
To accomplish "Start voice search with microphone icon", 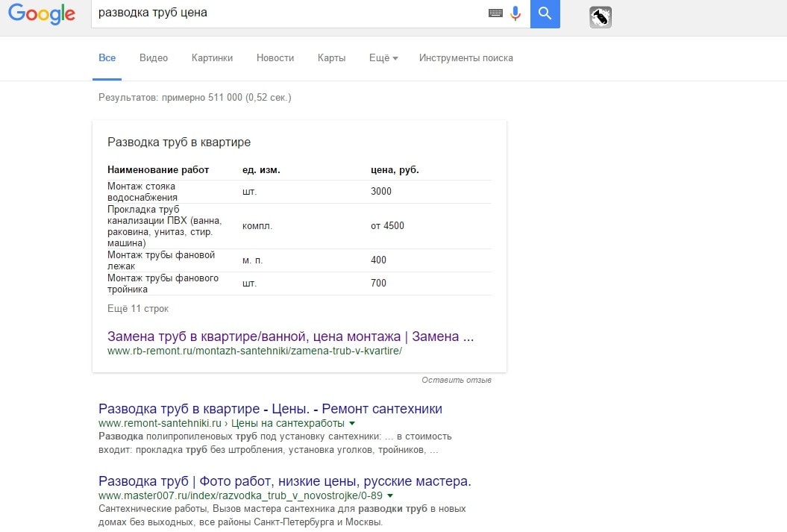I will click(515, 13).
